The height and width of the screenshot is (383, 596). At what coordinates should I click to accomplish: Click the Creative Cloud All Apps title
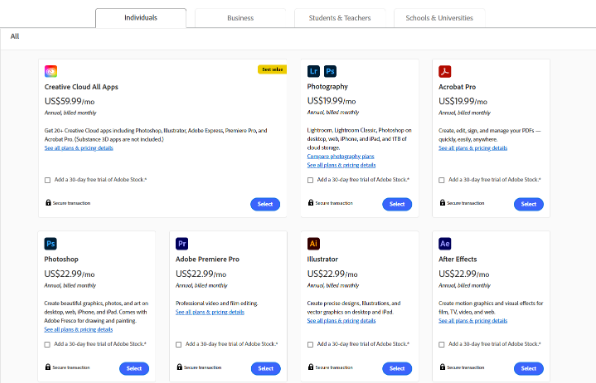[81, 87]
